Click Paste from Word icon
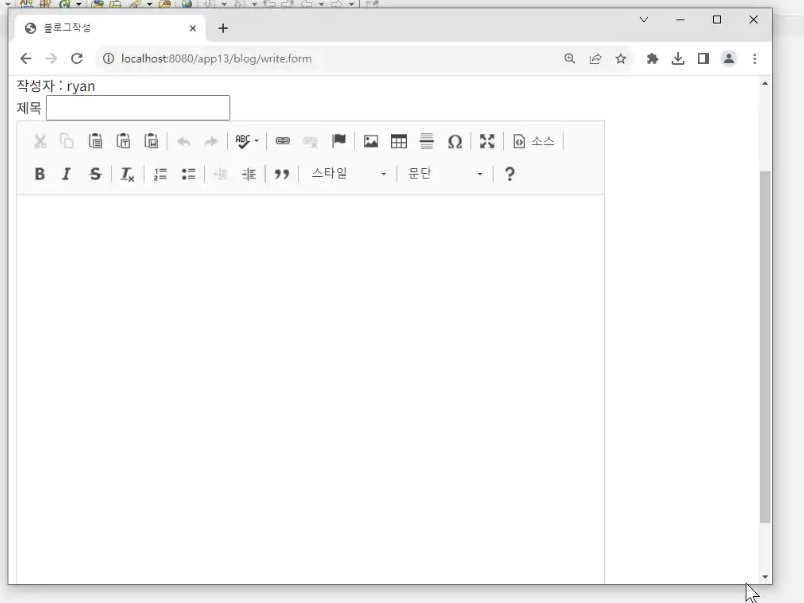 (x=151, y=141)
